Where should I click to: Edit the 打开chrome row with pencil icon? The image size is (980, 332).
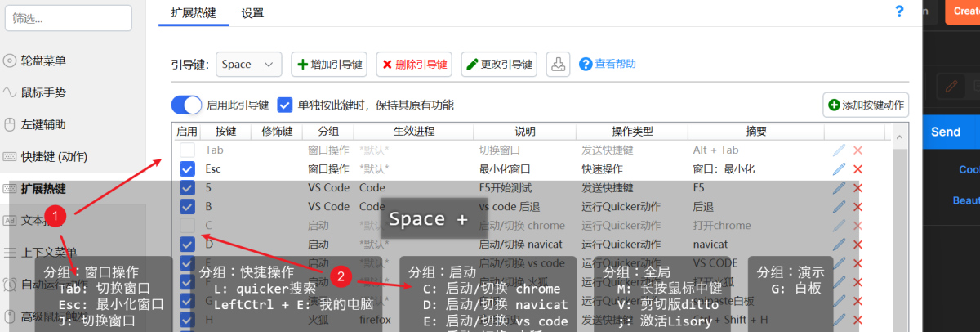click(840, 225)
